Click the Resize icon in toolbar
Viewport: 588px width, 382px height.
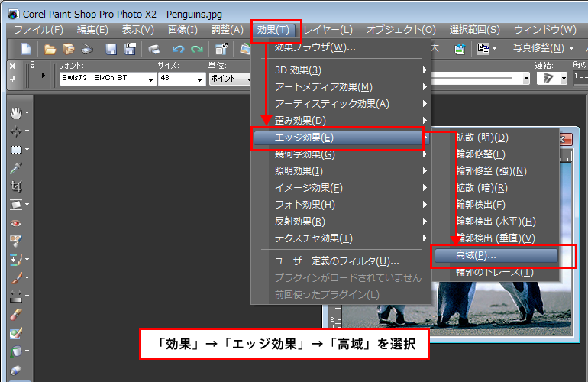tap(221, 49)
